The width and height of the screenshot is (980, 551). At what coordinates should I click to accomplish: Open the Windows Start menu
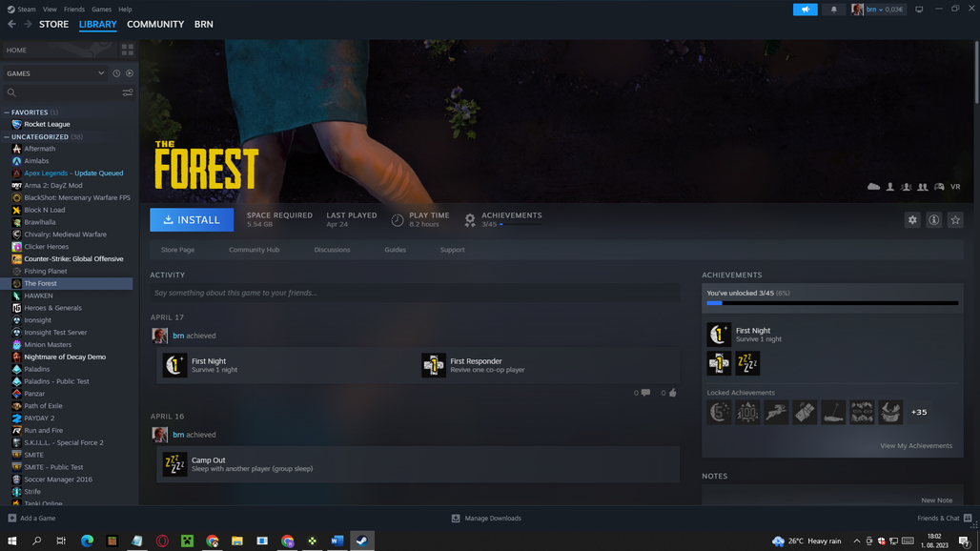click(11, 541)
